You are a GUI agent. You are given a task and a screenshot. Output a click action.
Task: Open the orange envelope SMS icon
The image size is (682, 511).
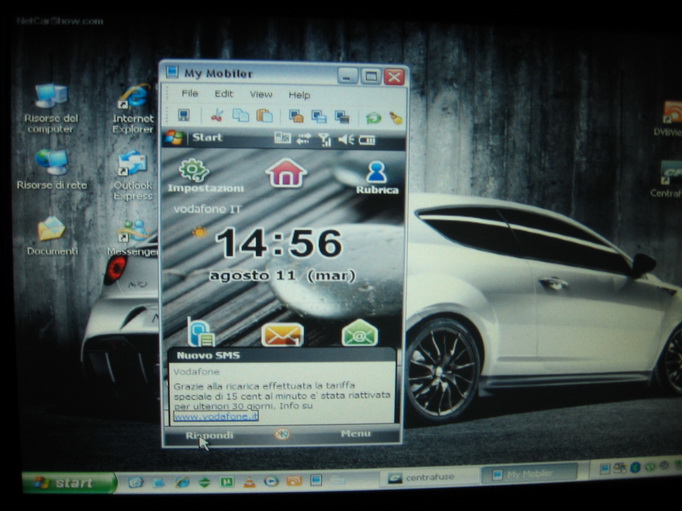282,334
